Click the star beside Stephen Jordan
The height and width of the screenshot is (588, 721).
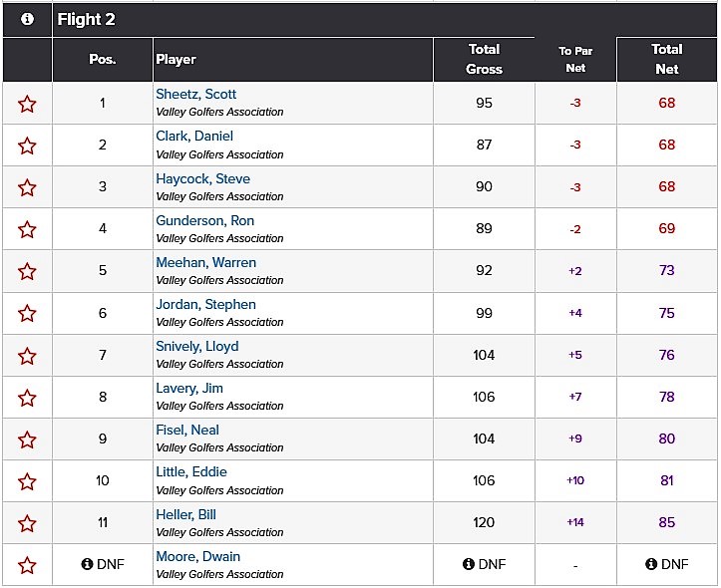point(27,313)
